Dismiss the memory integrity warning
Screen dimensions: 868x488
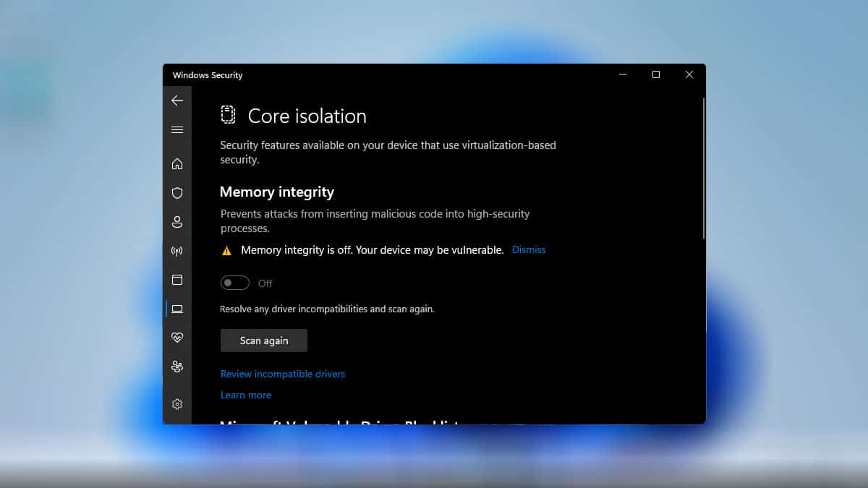[x=529, y=249]
